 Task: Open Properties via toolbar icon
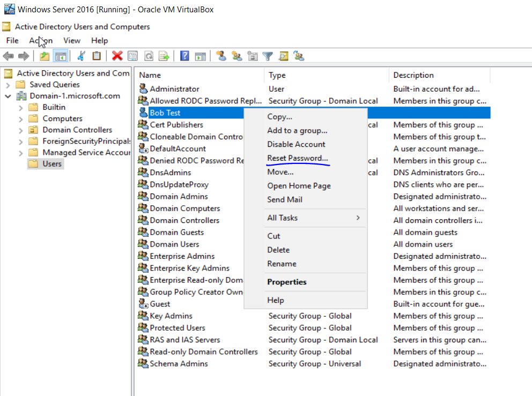(x=132, y=56)
